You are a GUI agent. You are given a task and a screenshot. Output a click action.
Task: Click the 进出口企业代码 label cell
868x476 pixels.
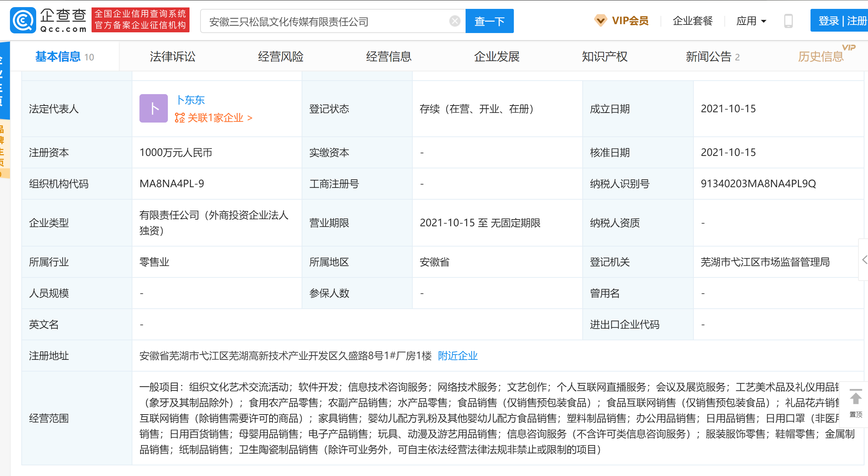[x=638, y=324]
